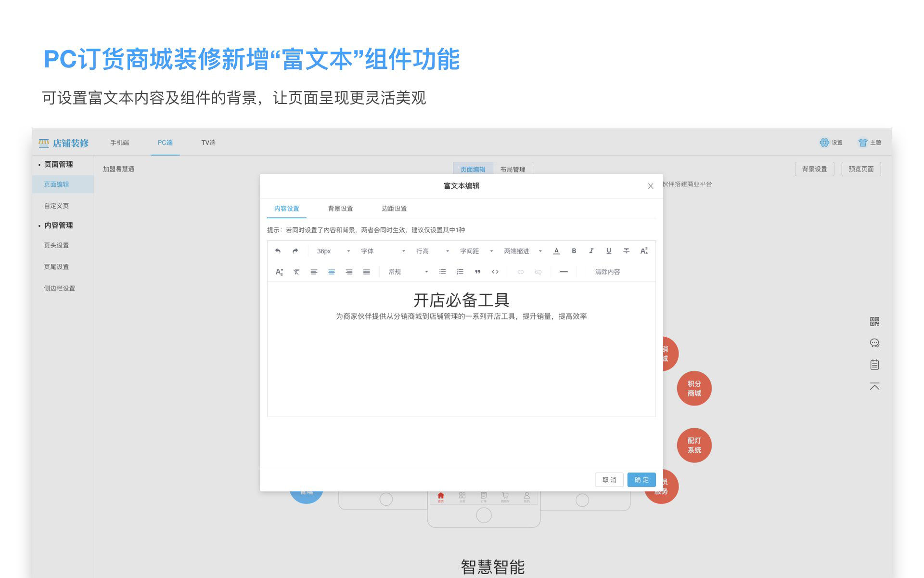Toggle underline formatting
Screen dimensions: 924x578
point(609,251)
